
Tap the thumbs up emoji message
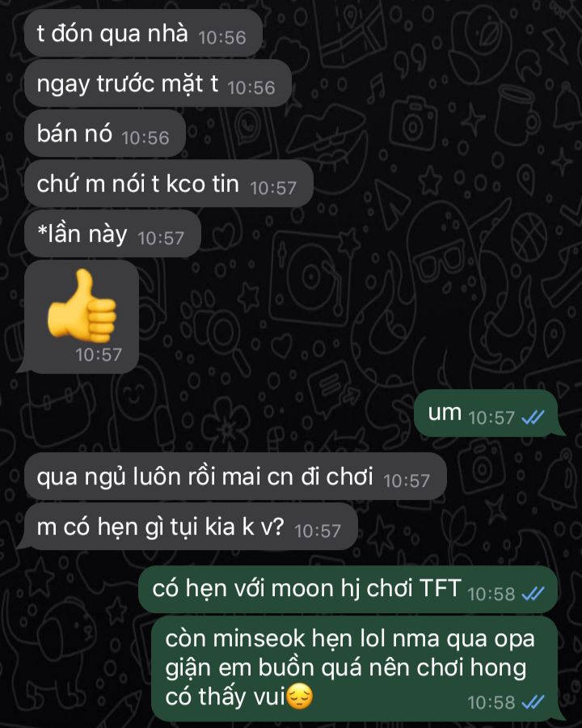tap(81, 304)
